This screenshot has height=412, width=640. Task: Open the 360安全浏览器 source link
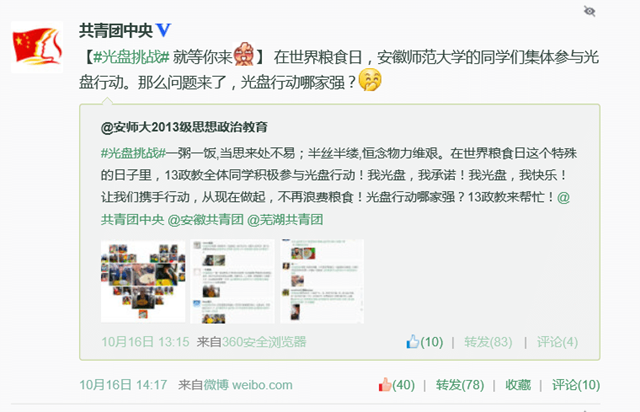[264, 342]
